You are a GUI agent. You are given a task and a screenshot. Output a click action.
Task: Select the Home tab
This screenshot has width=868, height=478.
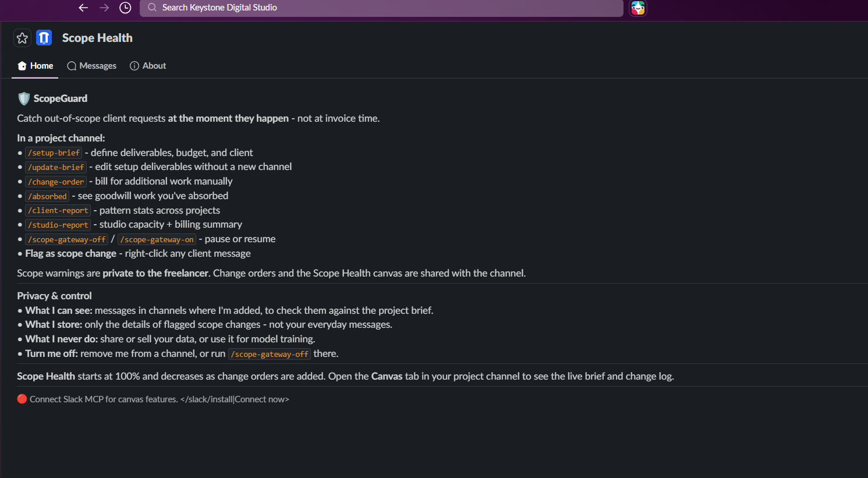tap(35, 66)
